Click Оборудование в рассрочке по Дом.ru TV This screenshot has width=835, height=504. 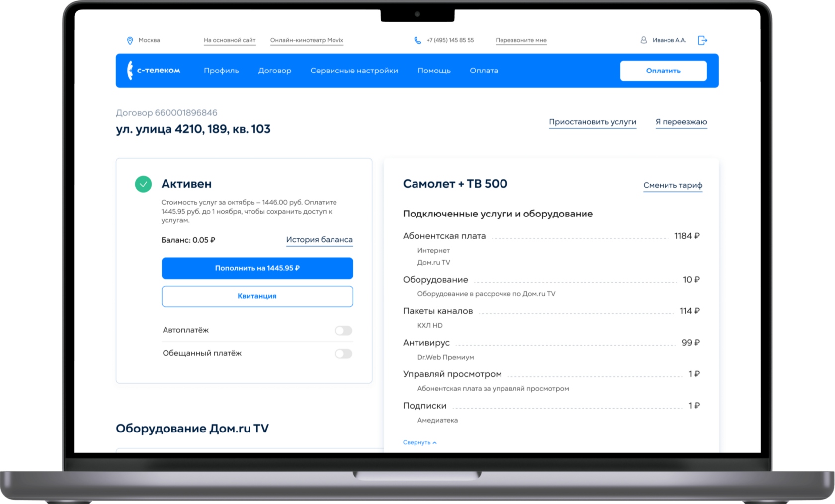[486, 294]
